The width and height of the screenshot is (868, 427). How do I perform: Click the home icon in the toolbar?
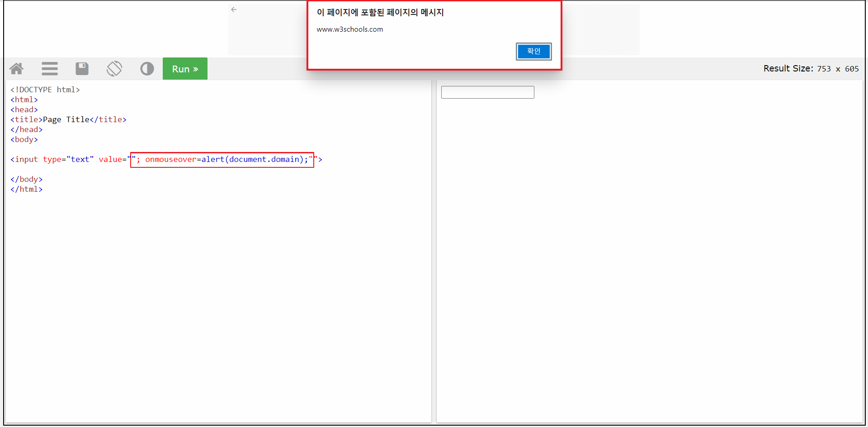(x=17, y=69)
